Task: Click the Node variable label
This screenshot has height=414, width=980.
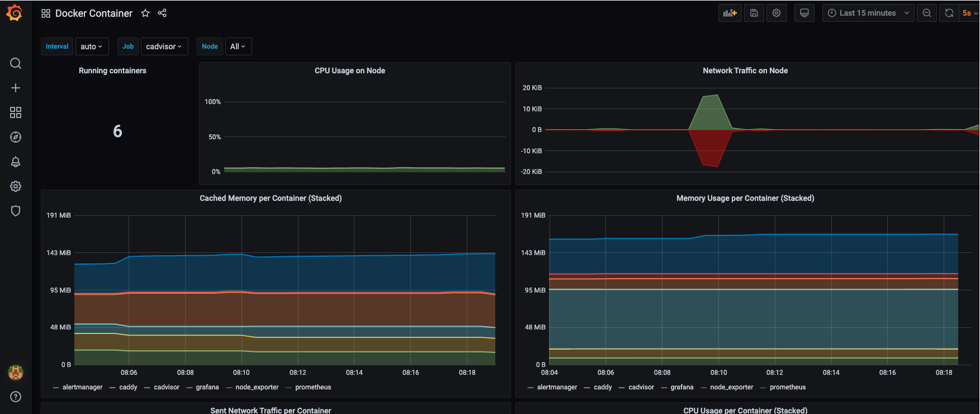Action: 210,46
